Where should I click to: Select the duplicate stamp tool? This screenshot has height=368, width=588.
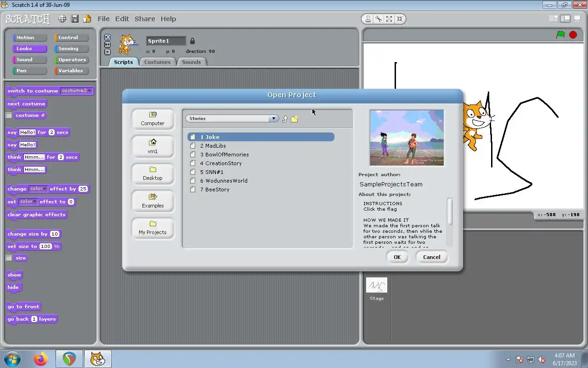click(368, 19)
